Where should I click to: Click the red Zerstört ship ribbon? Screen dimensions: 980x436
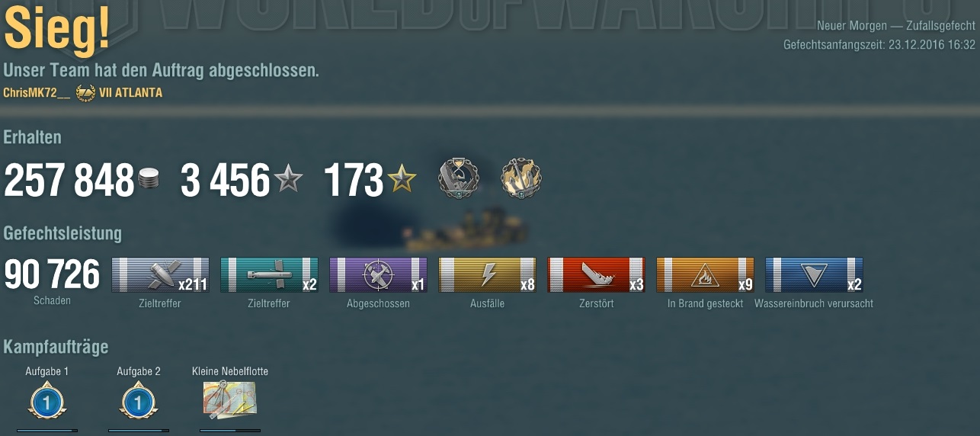tap(596, 274)
